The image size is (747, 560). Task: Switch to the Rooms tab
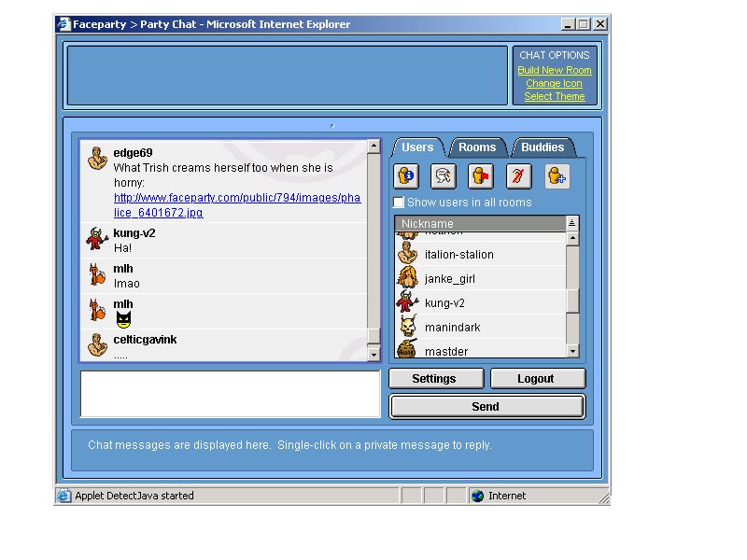tap(477, 147)
